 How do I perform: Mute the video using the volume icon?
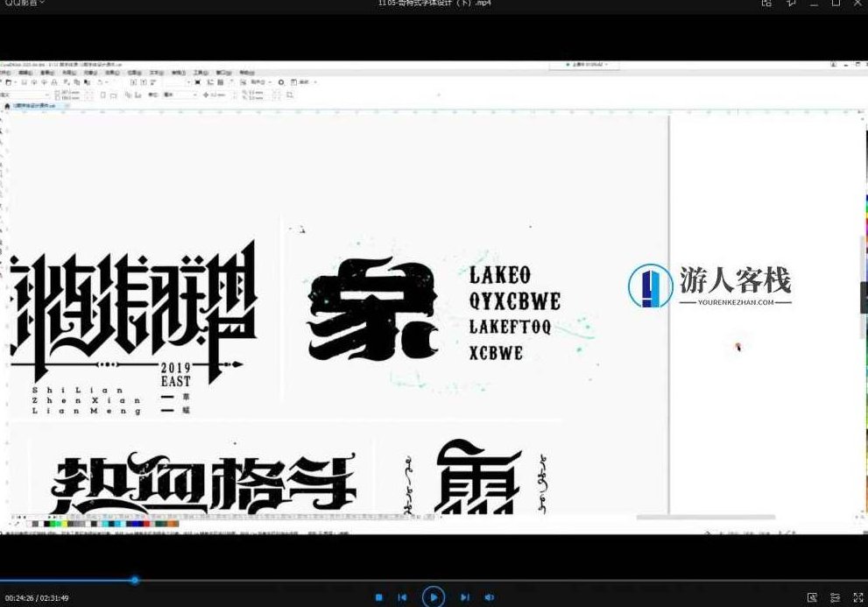490,596
